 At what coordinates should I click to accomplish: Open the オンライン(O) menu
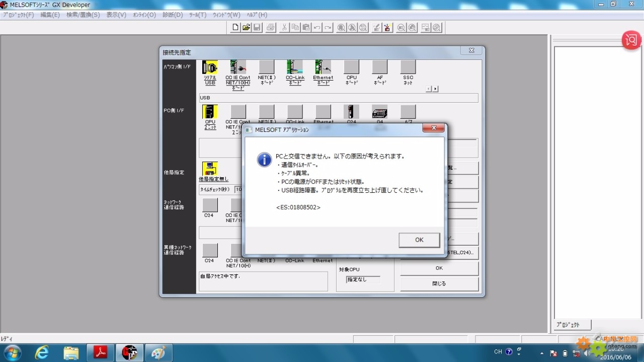pos(144,15)
